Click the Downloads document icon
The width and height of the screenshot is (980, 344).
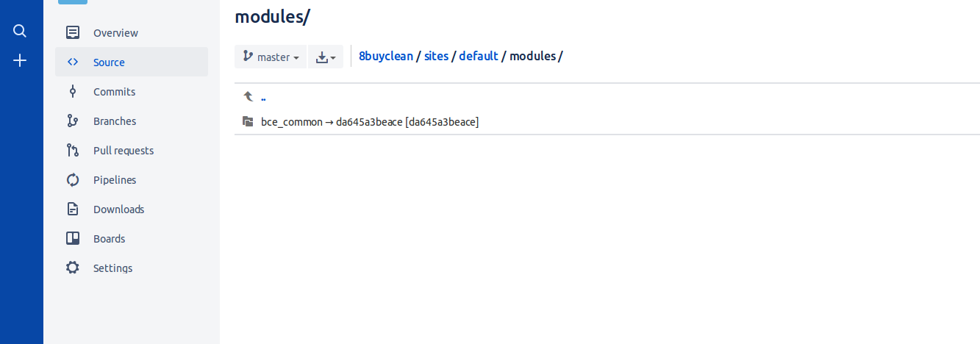click(x=72, y=209)
